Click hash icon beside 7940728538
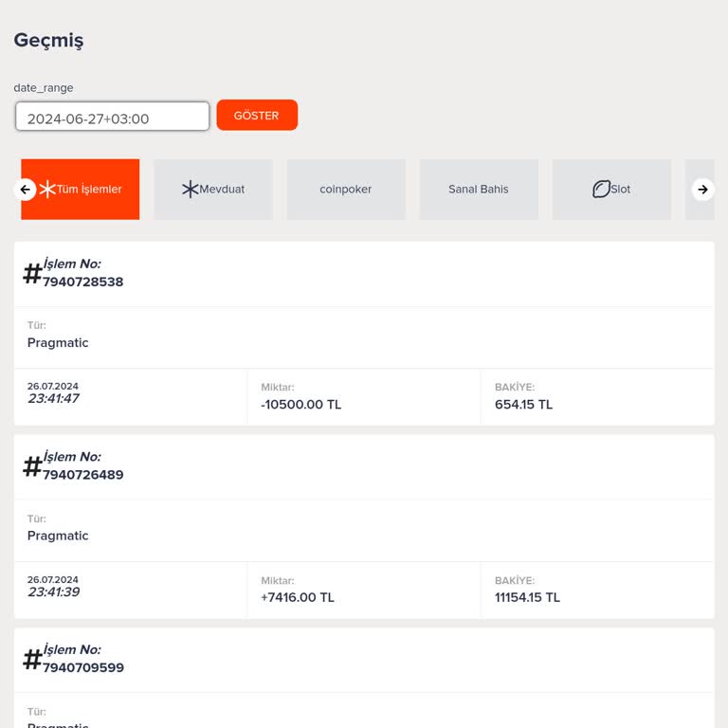The height and width of the screenshot is (728, 728). pyautogui.click(x=32, y=273)
